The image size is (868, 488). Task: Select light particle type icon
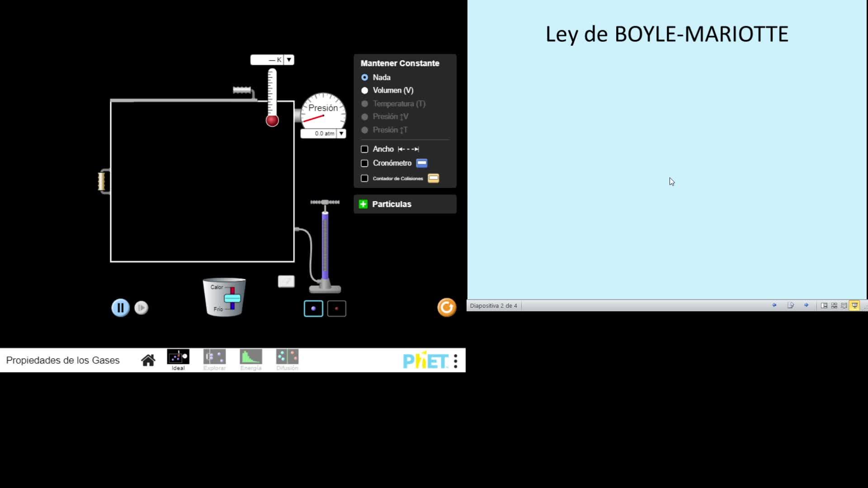pos(336,309)
